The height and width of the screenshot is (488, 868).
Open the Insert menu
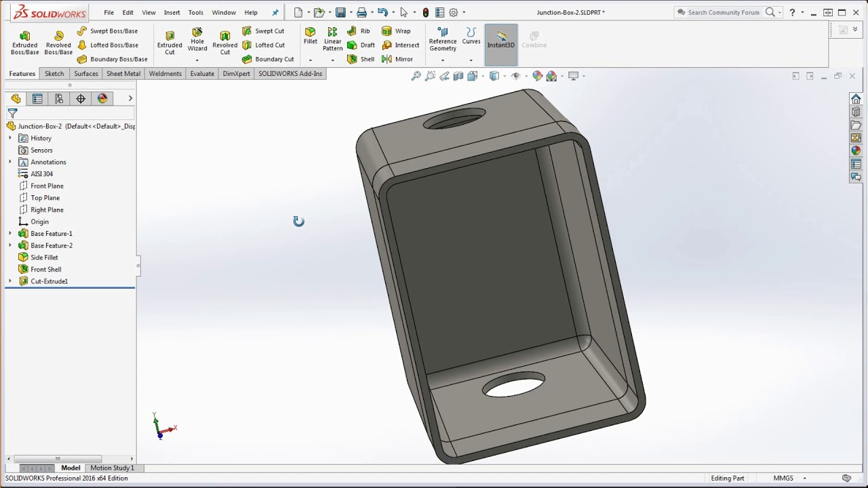pyautogui.click(x=172, y=12)
